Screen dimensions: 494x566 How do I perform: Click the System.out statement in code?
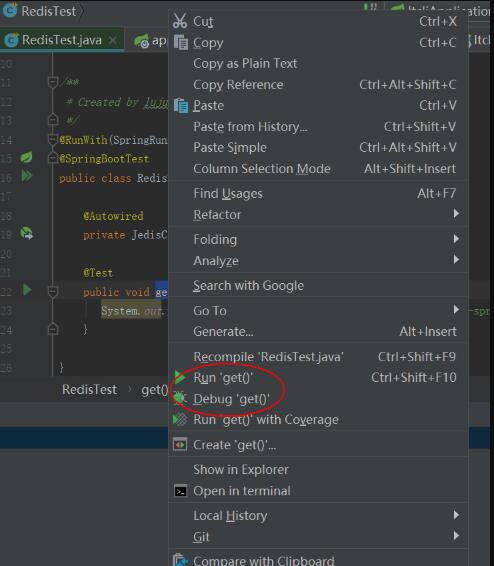pyautogui.click(x=132, y=311)
